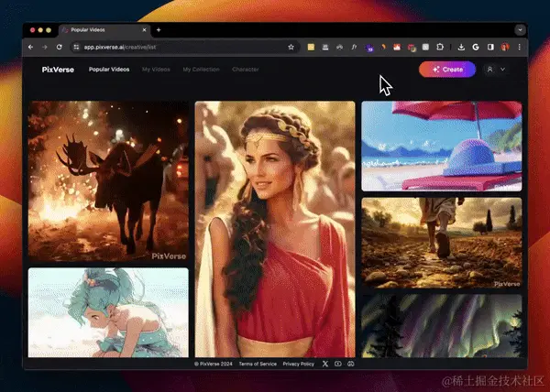The image size is (550, 392).
Task: Switch to My Videos tab
Action: (156, 70)
